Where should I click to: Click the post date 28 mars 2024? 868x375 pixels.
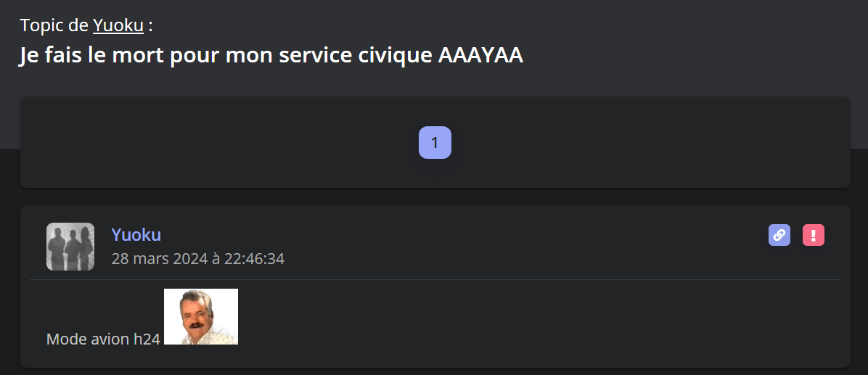160,258
